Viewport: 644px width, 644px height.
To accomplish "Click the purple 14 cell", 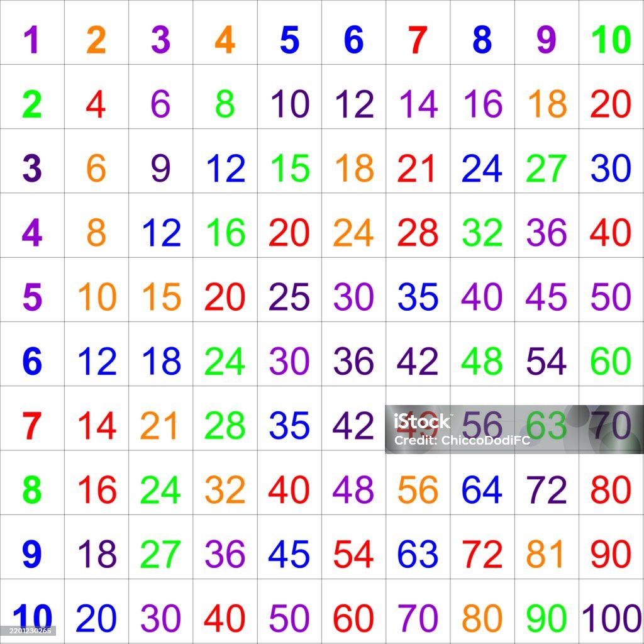I will click(418, 104).
